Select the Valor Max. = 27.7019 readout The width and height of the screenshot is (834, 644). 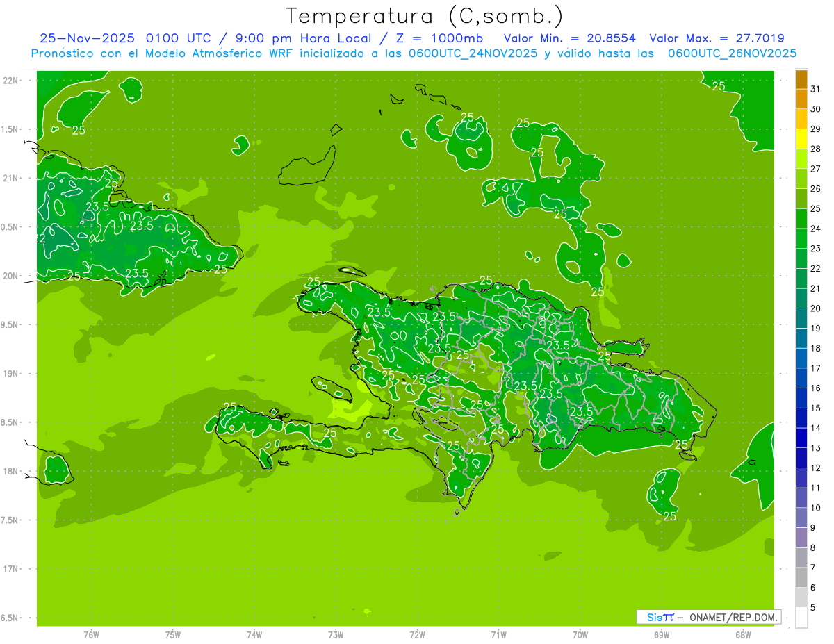pos(717,39)
